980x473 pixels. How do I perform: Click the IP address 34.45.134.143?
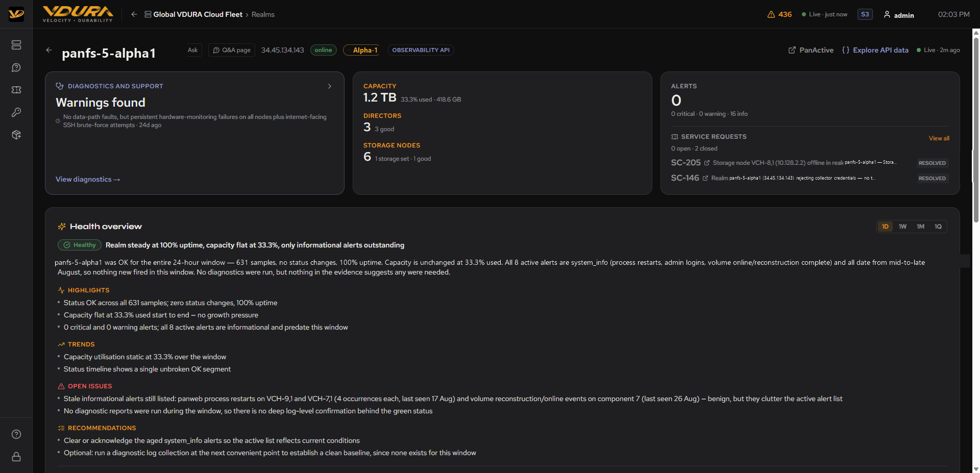point(283,50)
